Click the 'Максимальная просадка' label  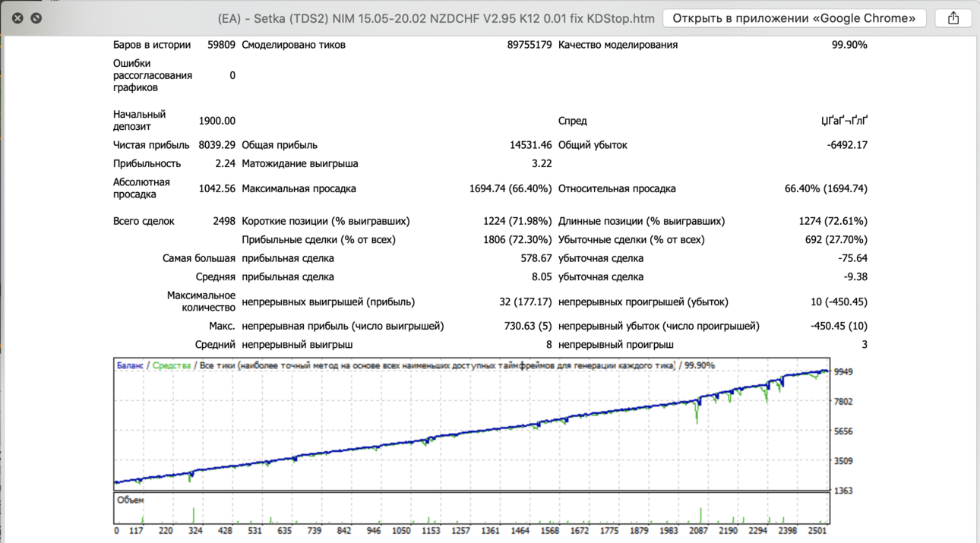click(299, 188)
